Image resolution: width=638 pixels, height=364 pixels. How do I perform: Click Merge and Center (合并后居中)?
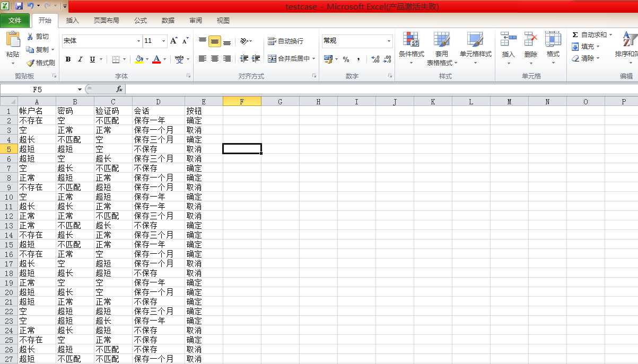(288, 59)
